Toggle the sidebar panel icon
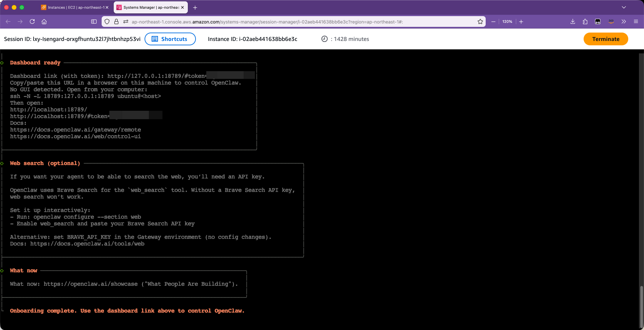Image resolution: width=644 pixels, height=330 pixels. coord(94,21)
